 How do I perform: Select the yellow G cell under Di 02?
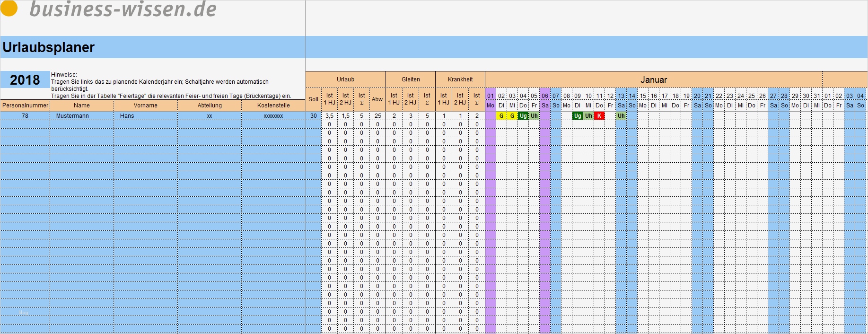pos(501,116)
